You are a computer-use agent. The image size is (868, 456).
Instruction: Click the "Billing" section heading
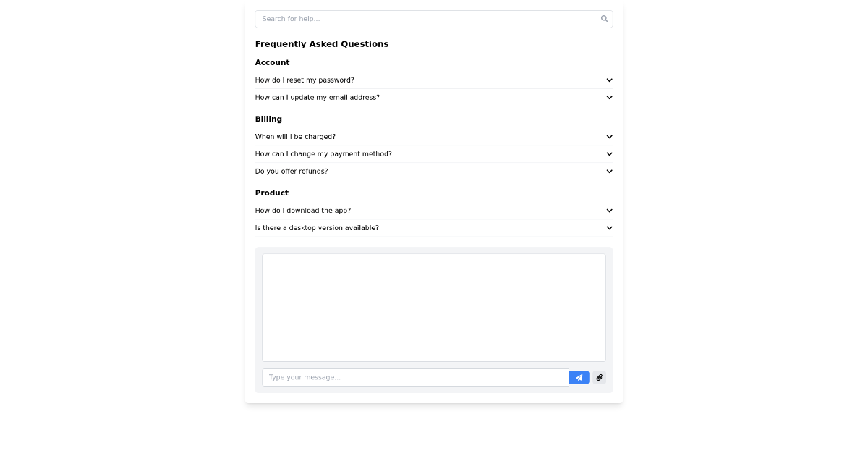[x=268, y=119]
